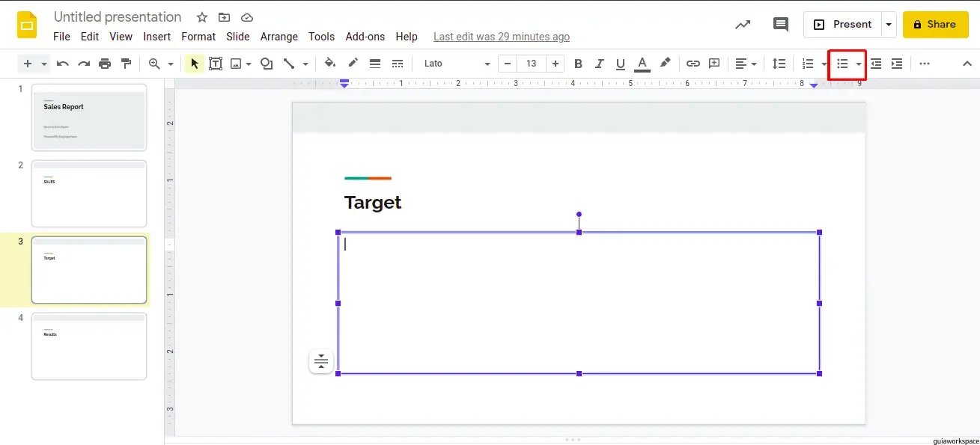Open the line type dropdown arrow
The height and width of the screenshot is (445, 980).
[x=305, y=64]
